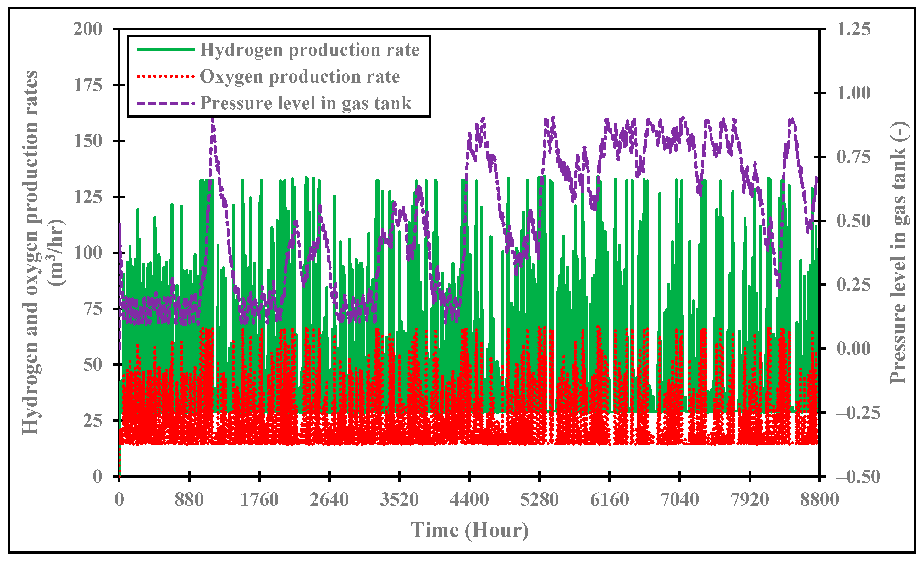Click the Time (Hour) axis title
Image resolution: width=924 pixels, height=562 pixels.
[x=469, y=530]
